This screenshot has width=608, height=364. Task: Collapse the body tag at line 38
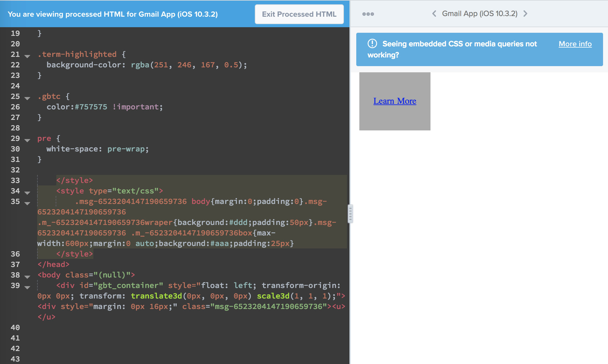(27, 277)
